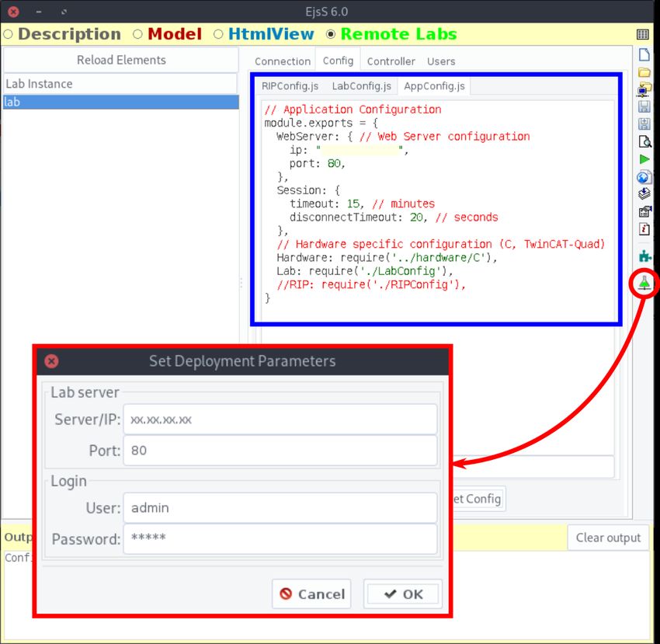Select the Description radio button
660x644 pixels.
pos(9,34)
